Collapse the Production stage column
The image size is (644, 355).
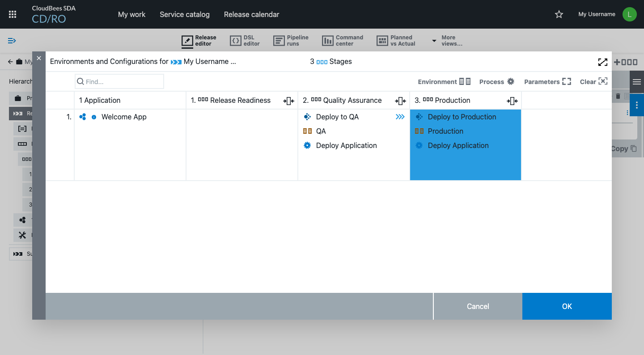point(512,101)
